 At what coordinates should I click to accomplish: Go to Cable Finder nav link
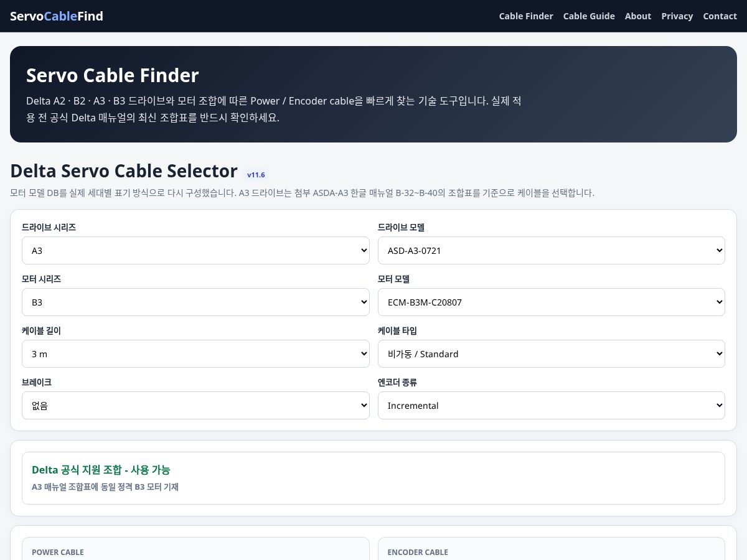coord(526,16)
